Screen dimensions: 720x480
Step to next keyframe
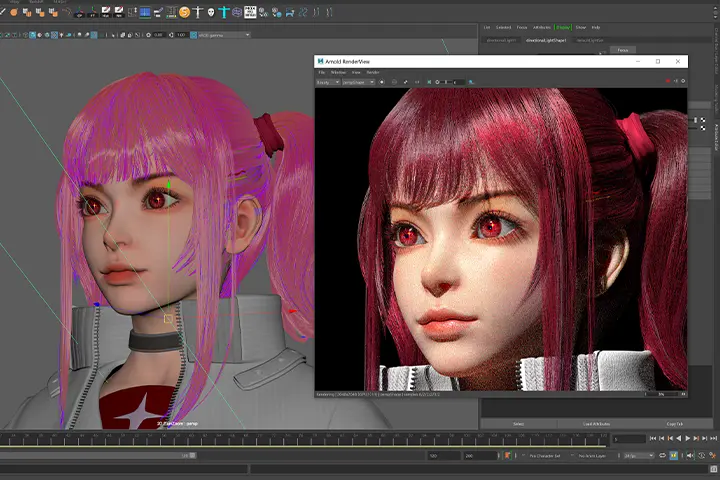pyautogui.click(x=696, y=438)
